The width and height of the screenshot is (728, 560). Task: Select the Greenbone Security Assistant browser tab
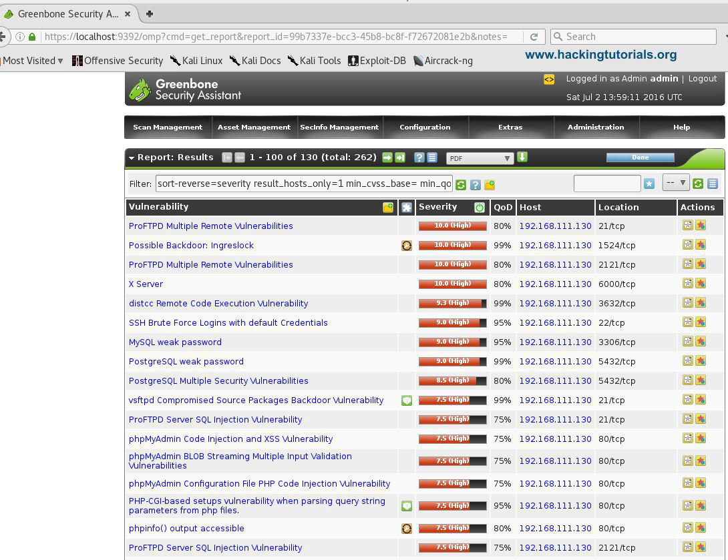[67, 14]
